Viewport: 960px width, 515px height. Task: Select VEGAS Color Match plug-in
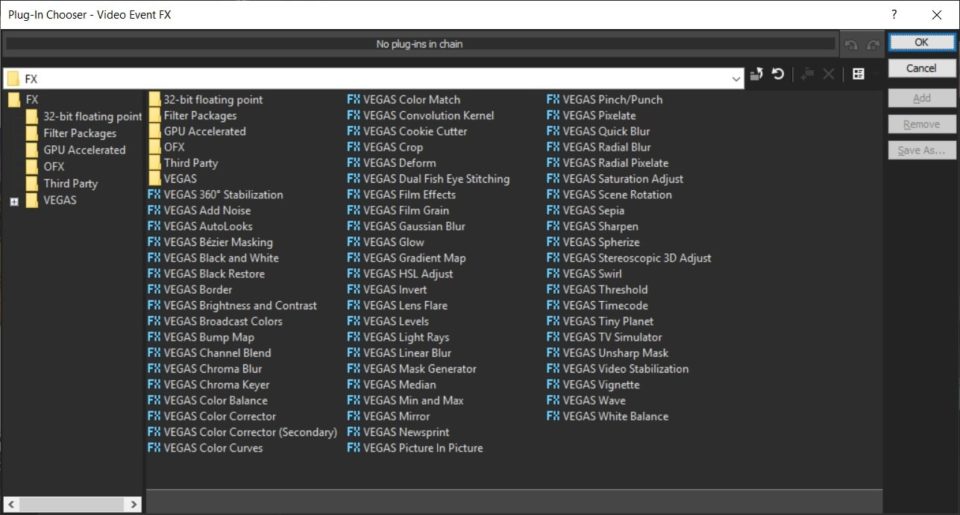pos(404,100)
